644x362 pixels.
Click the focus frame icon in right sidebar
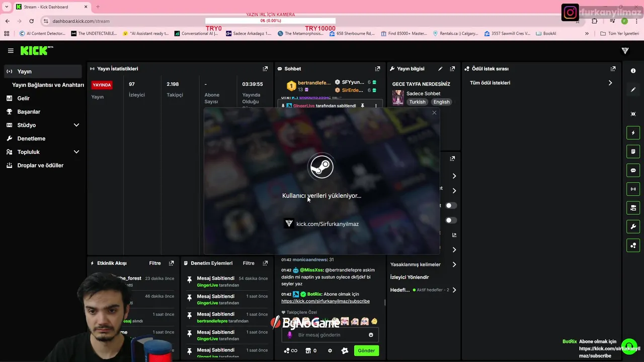[633, 114]
